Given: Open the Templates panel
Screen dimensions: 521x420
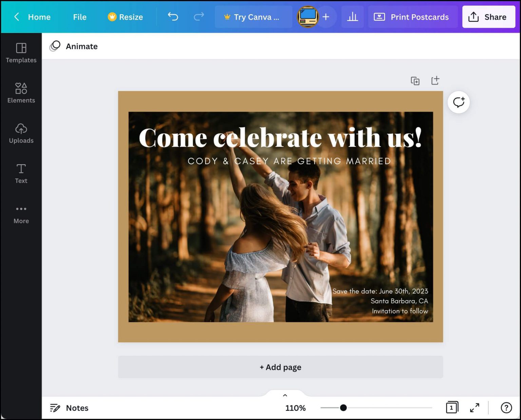Looking at the screenshot, I should coord(21,53).
